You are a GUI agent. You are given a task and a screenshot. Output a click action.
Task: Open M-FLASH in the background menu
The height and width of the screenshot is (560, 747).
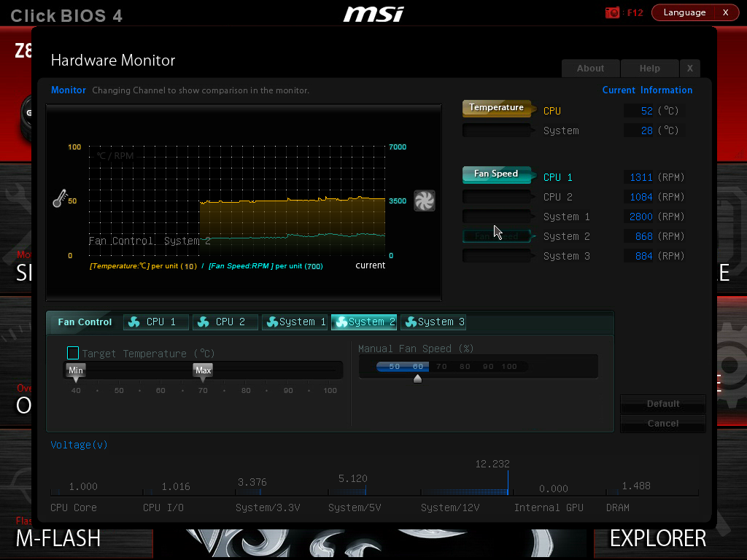pos(58,539)
